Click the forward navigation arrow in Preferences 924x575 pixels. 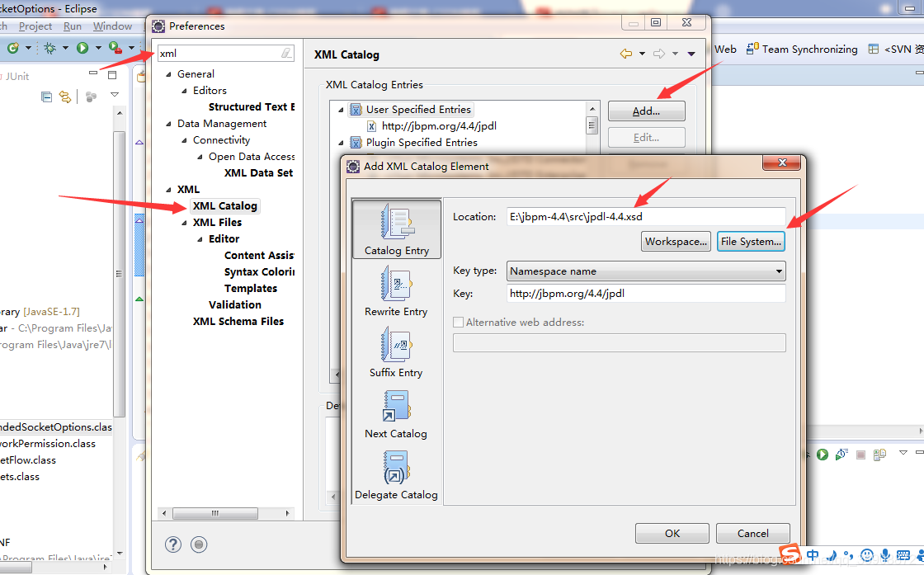[659, 54]
